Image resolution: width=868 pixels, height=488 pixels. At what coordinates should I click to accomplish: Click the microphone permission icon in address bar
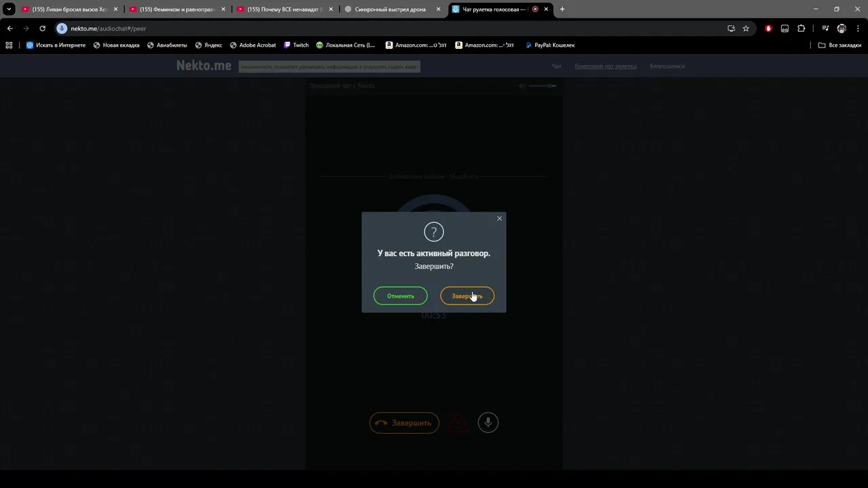pos(62,28)
